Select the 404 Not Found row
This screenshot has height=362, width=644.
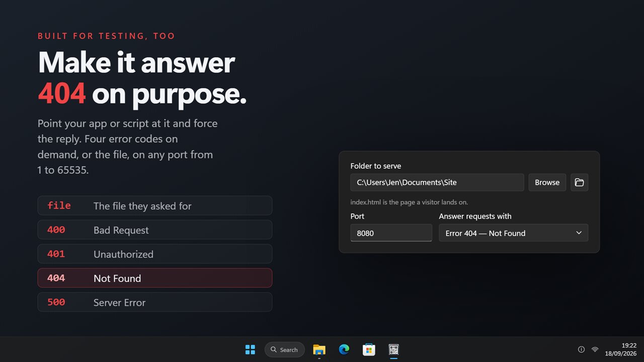tap(155, 278)
